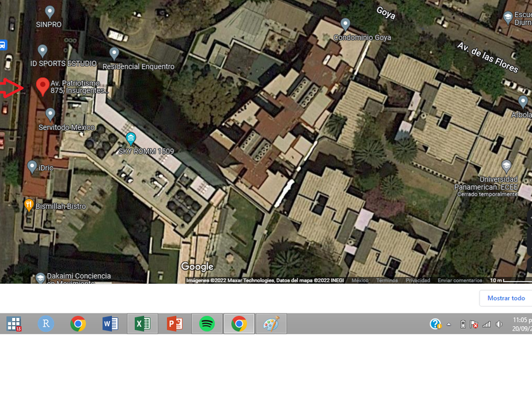This screenshot has width=532, height=399.
Task: Open Spotify from the taskbar
Action: click(x=206, y=324)
